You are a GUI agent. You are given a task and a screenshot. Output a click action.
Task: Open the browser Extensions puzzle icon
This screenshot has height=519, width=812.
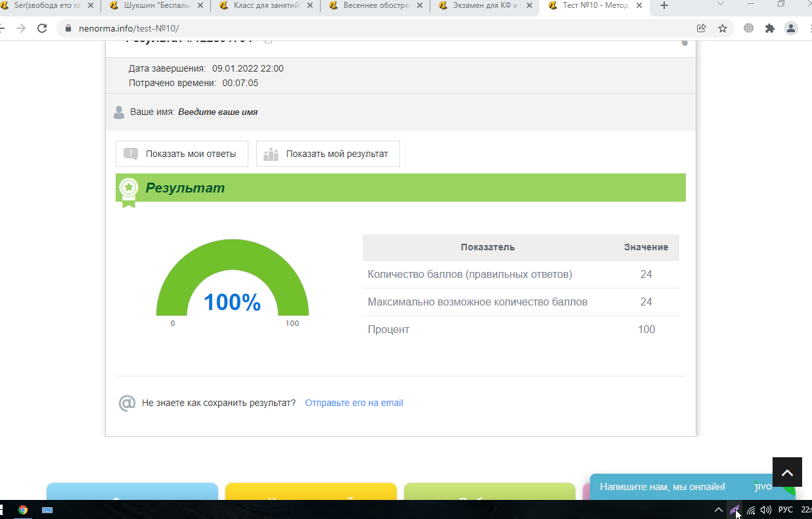770,28
